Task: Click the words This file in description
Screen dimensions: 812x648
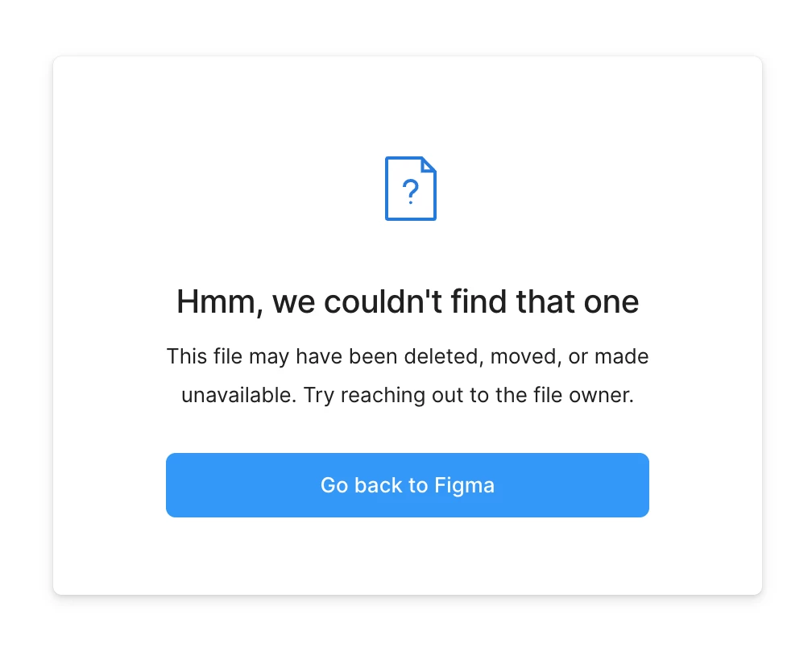Action: tap(204, 356)
